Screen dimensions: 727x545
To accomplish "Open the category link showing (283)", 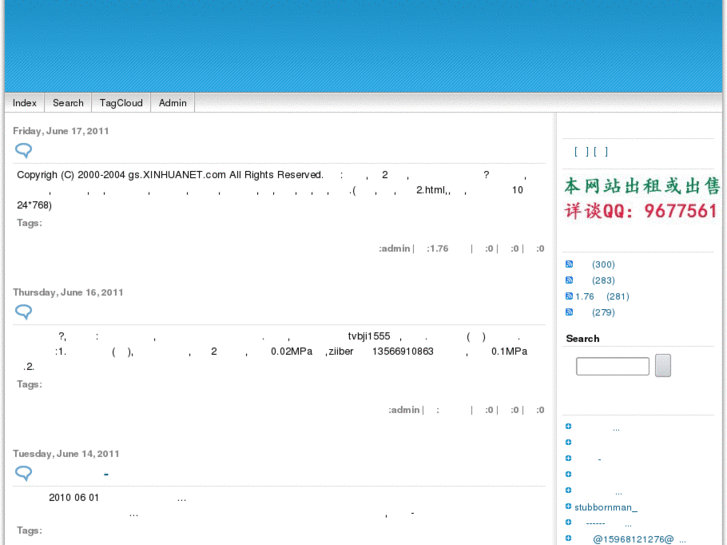I will coord(603,281).
